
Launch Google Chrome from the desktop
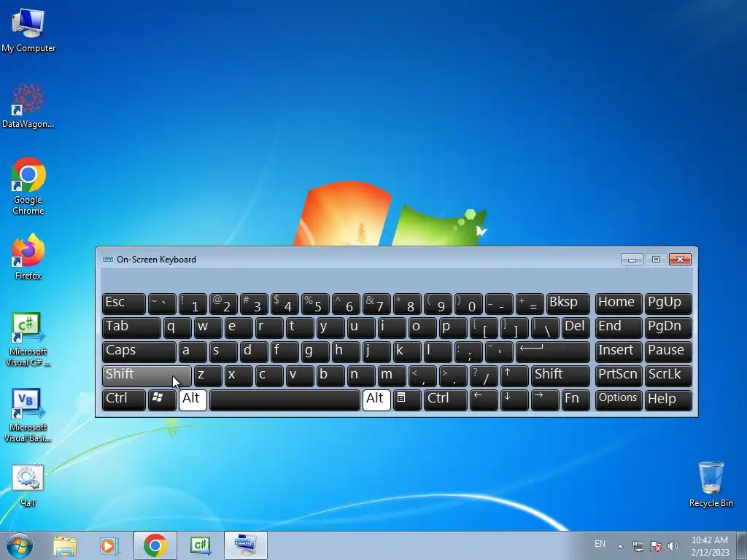click(28, 186)
